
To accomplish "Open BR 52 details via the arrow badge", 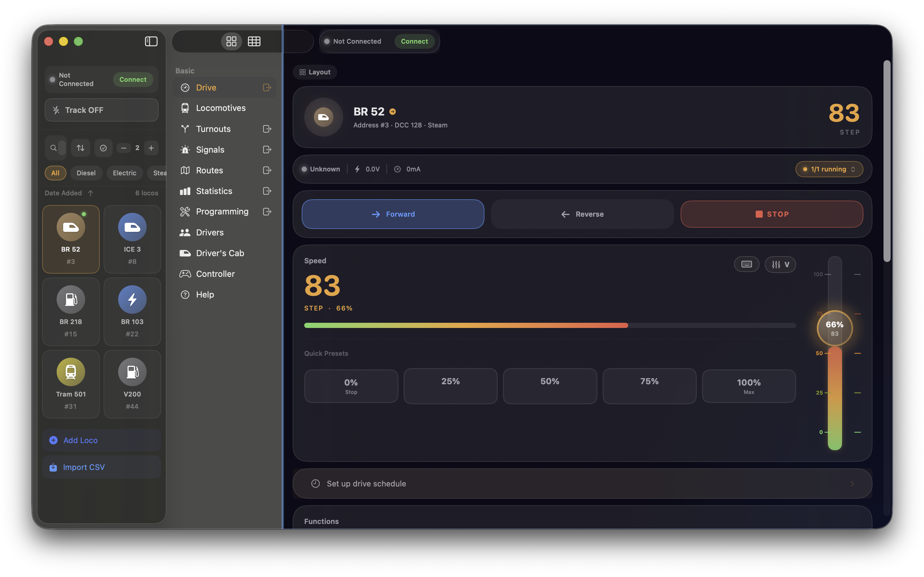I will click(393, 112).
